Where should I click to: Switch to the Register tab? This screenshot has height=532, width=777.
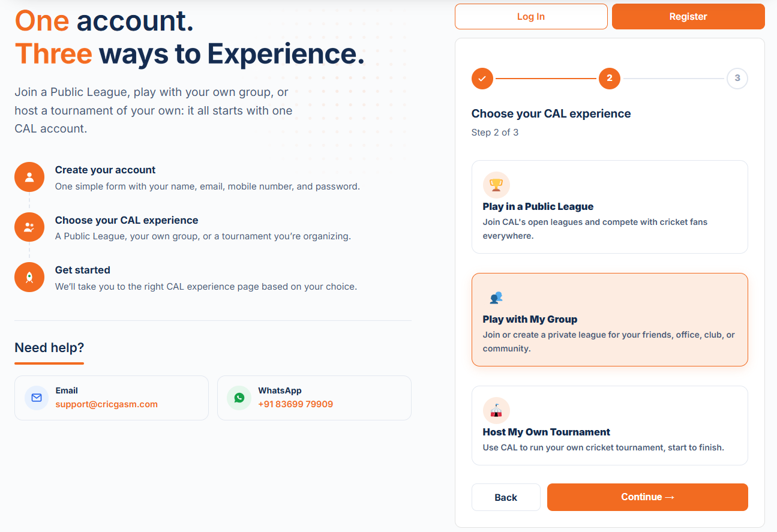coord(688,17)
